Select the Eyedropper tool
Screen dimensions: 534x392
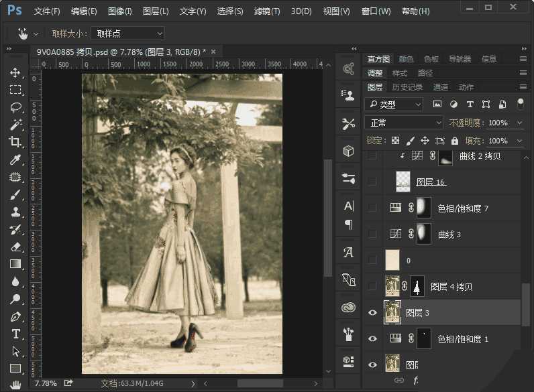[x=15, y=159]
